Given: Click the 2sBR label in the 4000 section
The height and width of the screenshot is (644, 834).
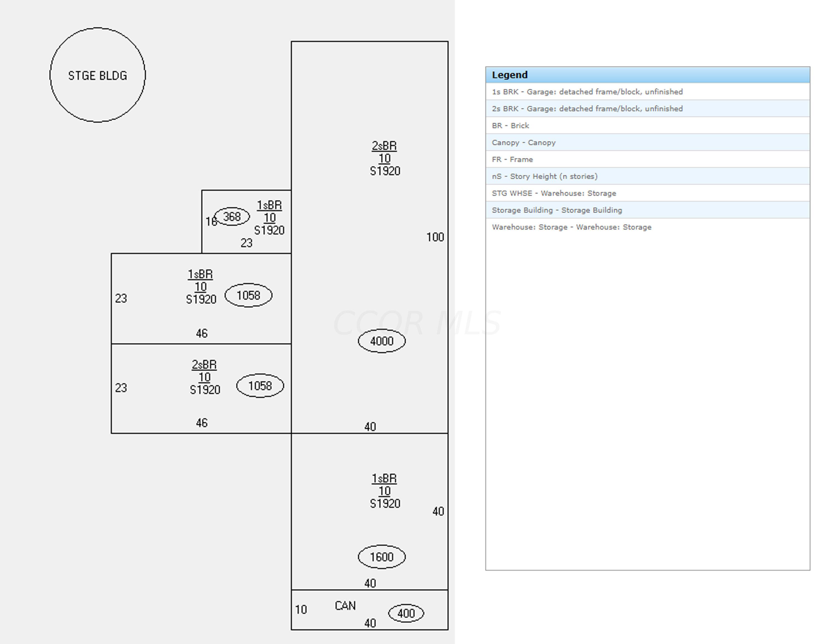Looking at the screenshot, I should pyautogui.click(x=384, y=146).
